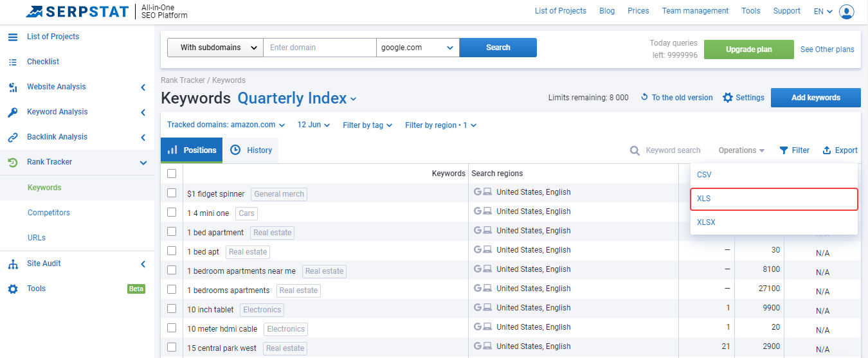868x358 pixels.
Task: Open Team management in top navigation
Action: (x=695, y=11)
